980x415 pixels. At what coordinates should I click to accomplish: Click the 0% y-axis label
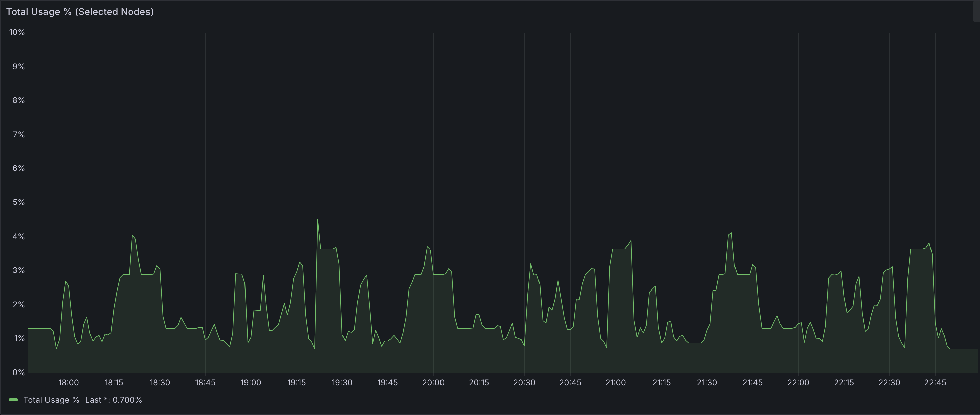pyautogui.click(x=18, y=372)
